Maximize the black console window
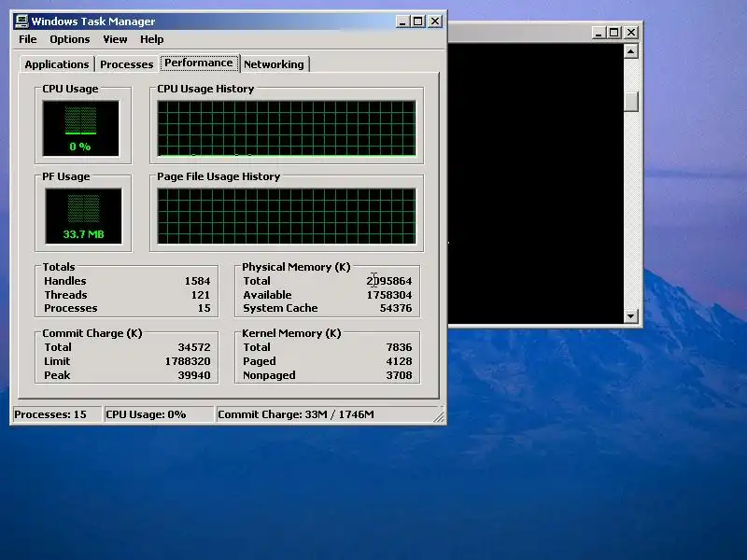The image size is (747, 560). [614, 33]
